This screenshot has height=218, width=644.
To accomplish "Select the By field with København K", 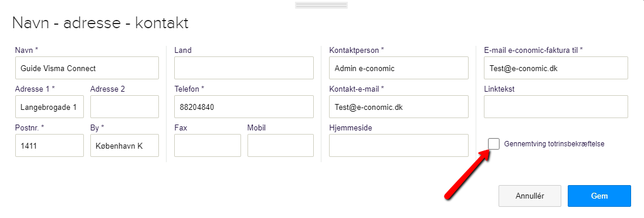I will (x=124, y=145).
